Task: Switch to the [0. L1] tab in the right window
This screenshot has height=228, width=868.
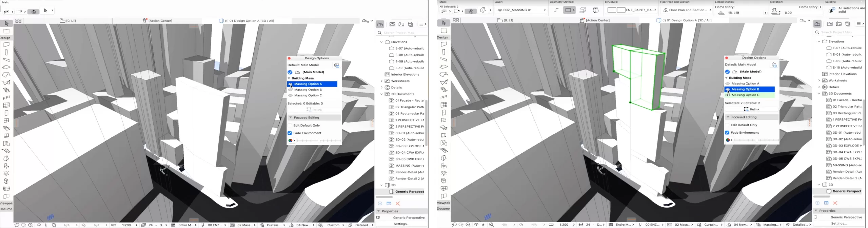Action: click(x=505, y=20)
